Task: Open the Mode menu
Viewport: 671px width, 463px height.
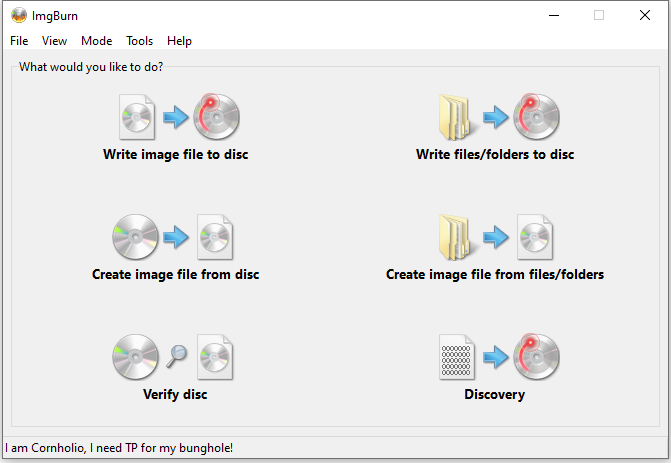Action: click(x=96, y=41)
